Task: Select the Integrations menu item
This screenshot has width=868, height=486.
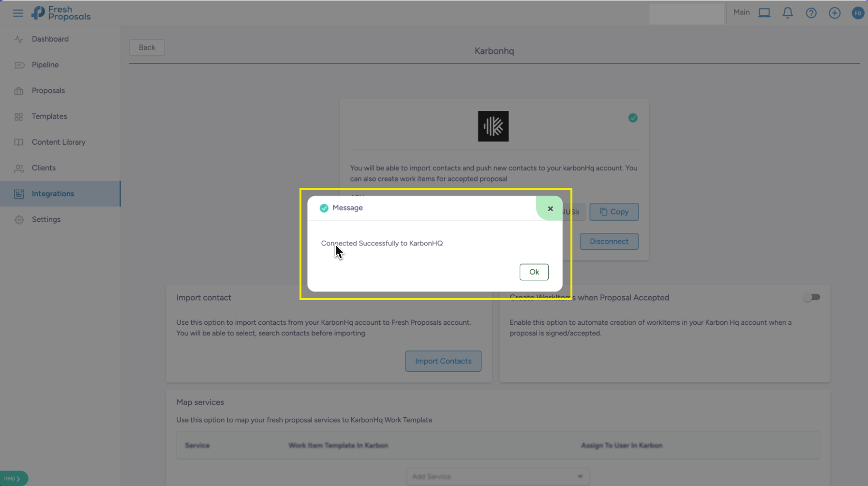Action: click(60, 194)
